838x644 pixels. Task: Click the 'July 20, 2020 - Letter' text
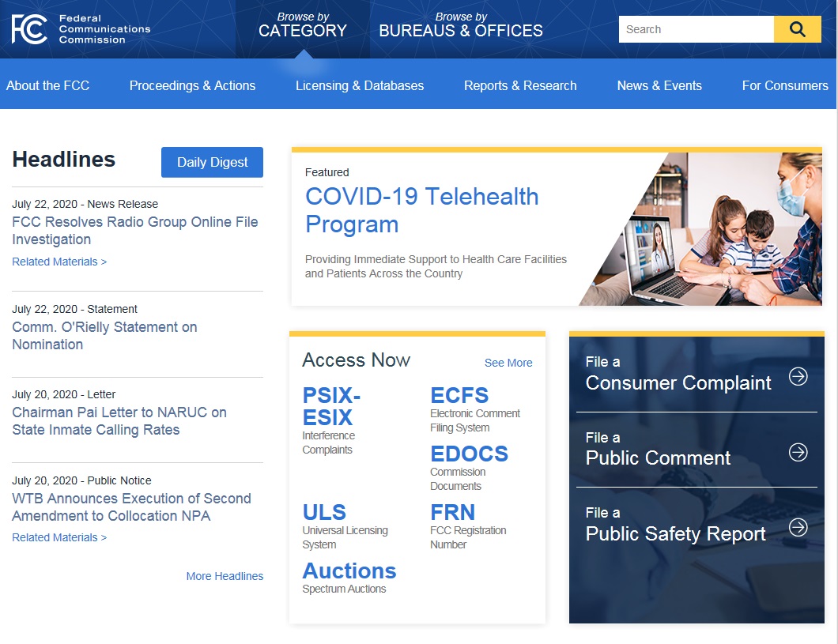63,394
